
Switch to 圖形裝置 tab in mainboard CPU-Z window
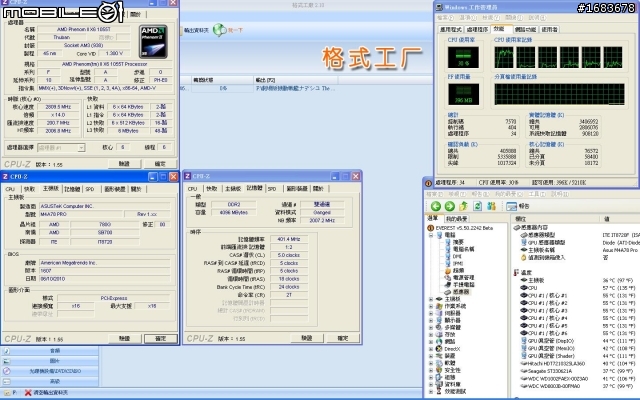[x=115, y=189]
